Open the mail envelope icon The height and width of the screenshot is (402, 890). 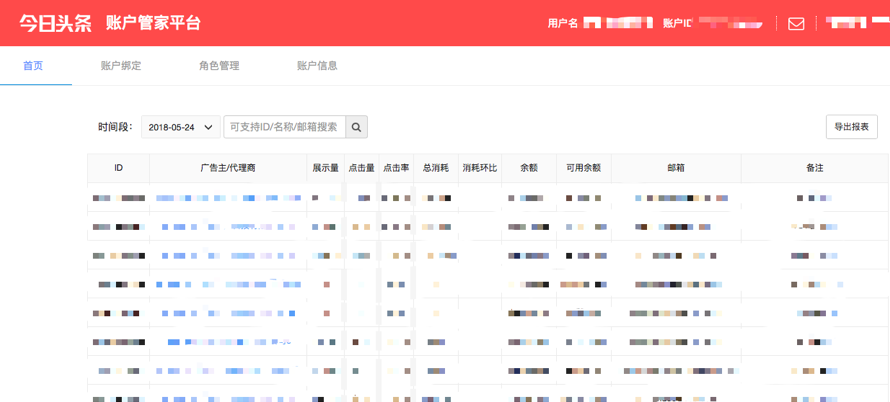click(x=796, y=23)
